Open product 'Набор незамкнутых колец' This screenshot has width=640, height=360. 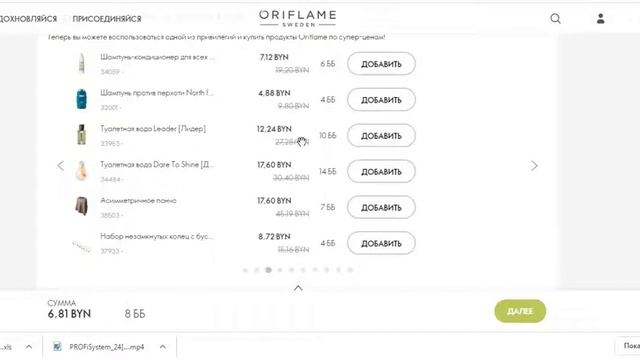[157, 236]
